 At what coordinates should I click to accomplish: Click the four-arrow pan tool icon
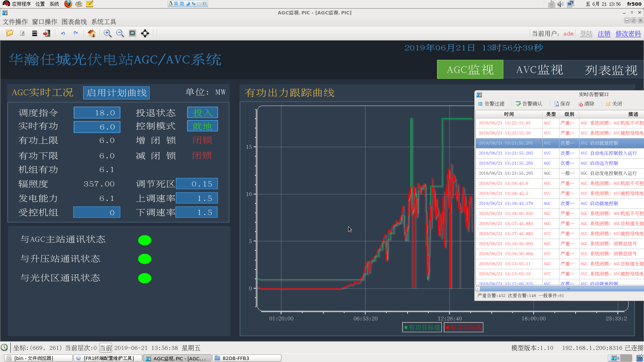click(x=145, y=33)
